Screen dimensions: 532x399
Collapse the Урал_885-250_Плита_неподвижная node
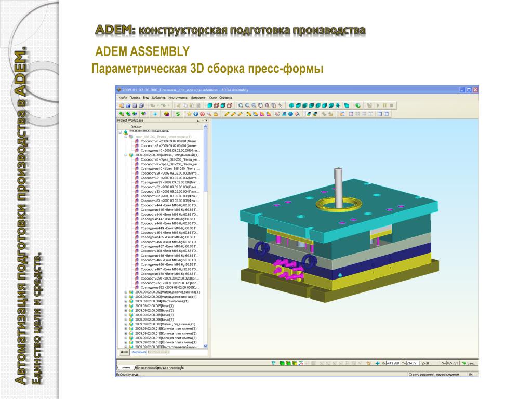(126, 137)
